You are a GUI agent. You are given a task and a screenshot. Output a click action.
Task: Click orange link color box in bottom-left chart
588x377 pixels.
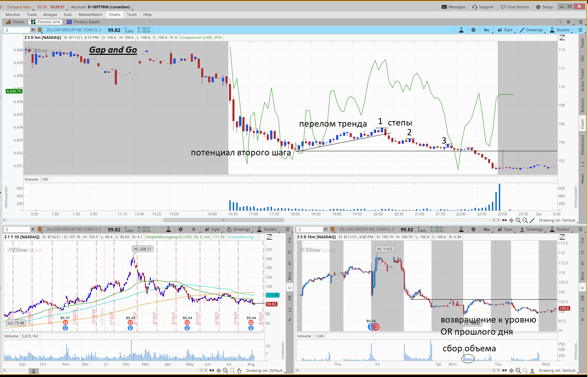click(x=40, y=229)
